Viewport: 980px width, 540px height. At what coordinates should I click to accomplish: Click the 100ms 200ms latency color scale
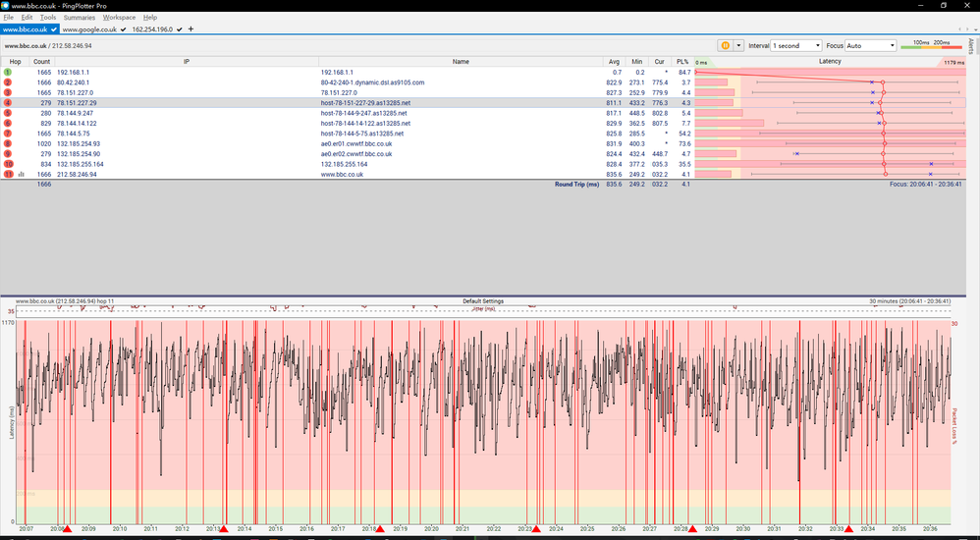coord(931,45)
